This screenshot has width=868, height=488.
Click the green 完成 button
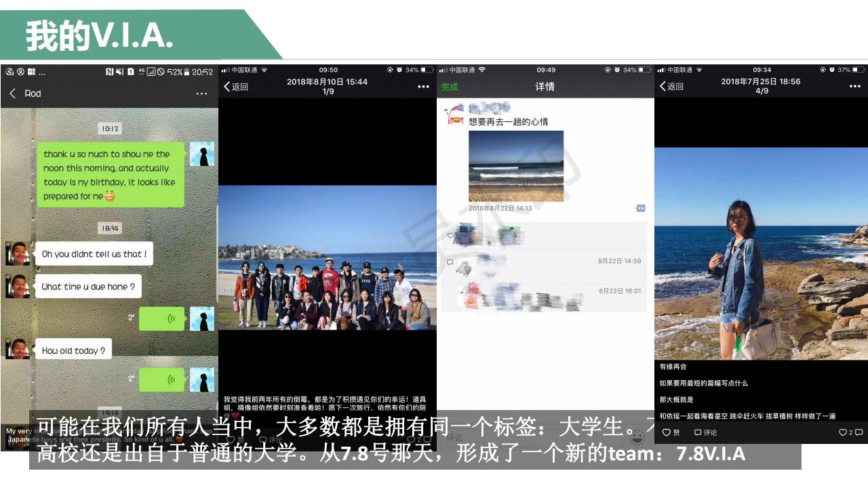pyautogui.click(x=450, y=87)
